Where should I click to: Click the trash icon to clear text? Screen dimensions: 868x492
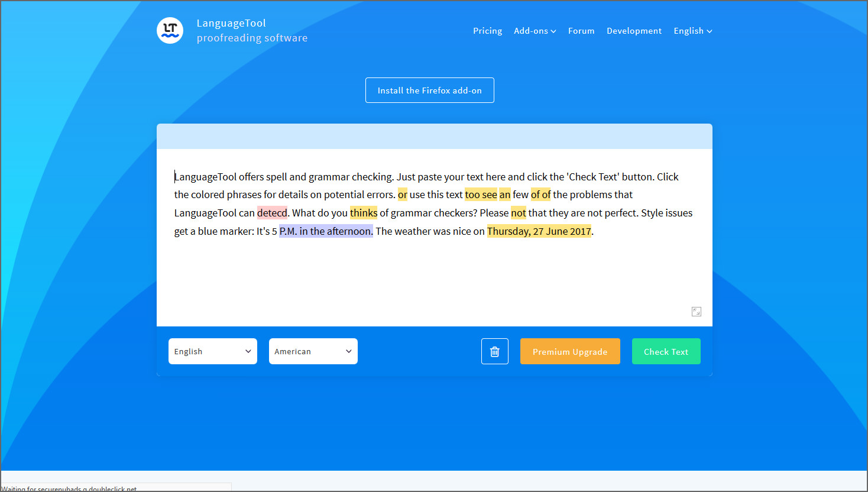(495, 351)
